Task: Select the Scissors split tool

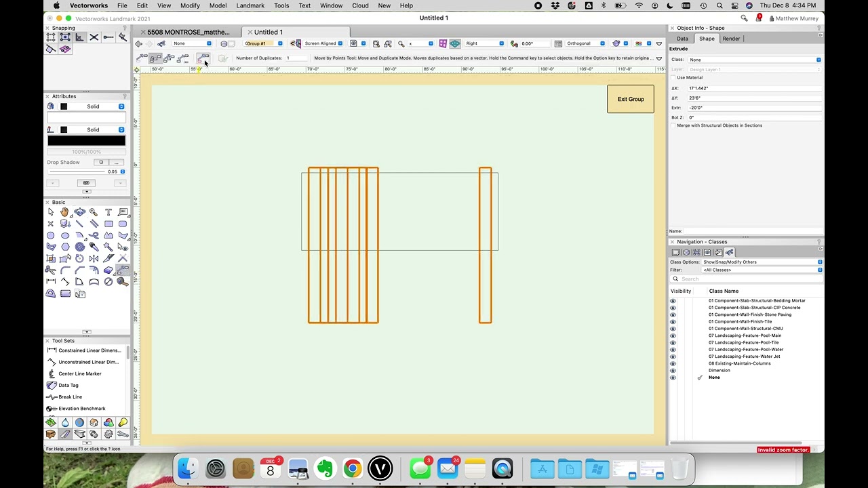Action: pos(50,270)
